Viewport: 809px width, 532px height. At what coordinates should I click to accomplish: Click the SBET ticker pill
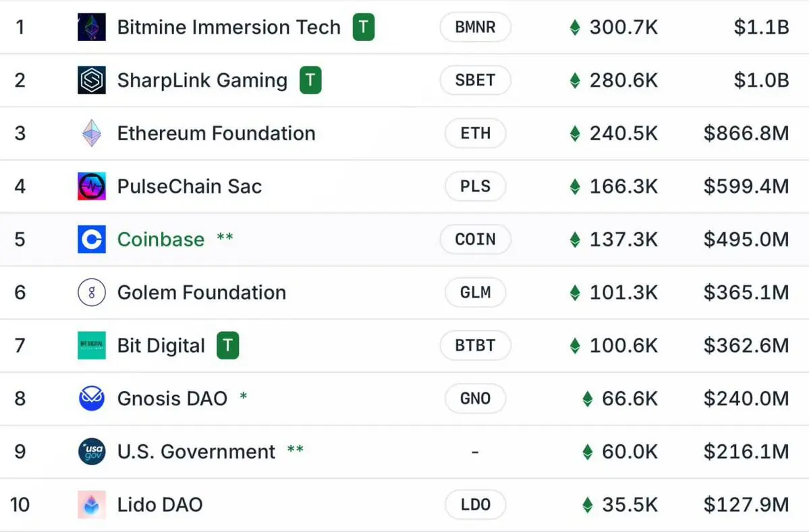475,80
